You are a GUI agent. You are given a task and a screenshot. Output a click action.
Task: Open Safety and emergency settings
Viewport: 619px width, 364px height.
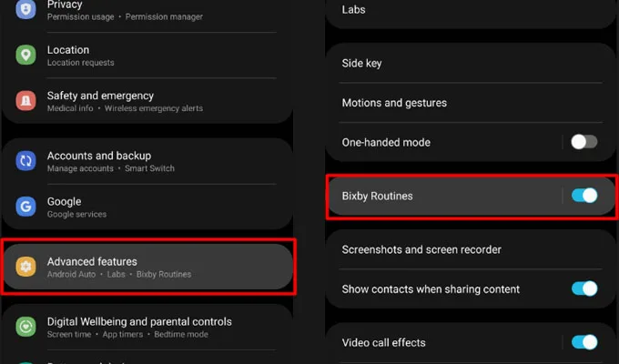pos(147,101)
